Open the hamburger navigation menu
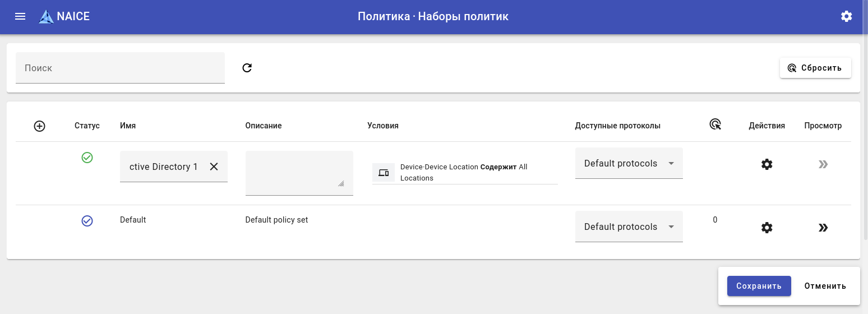This screenshot has width=868, height=314. tap(20, 16)
